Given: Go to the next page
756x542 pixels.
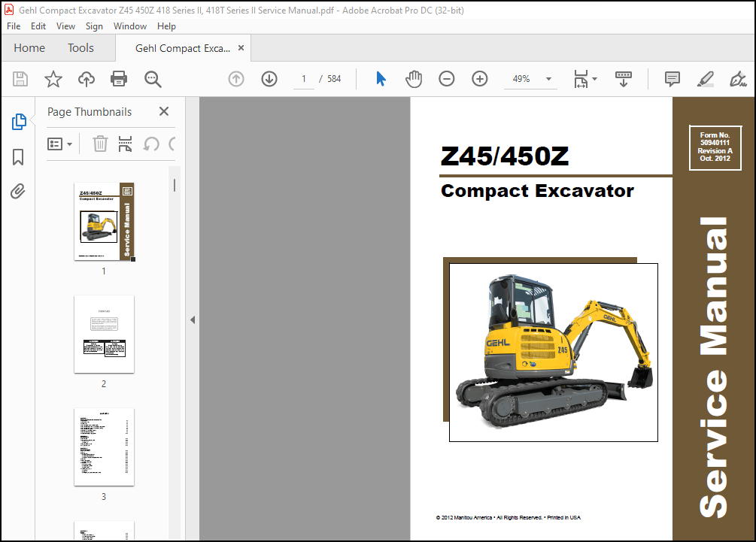Looking at the screenshot, I should point(269,78).
